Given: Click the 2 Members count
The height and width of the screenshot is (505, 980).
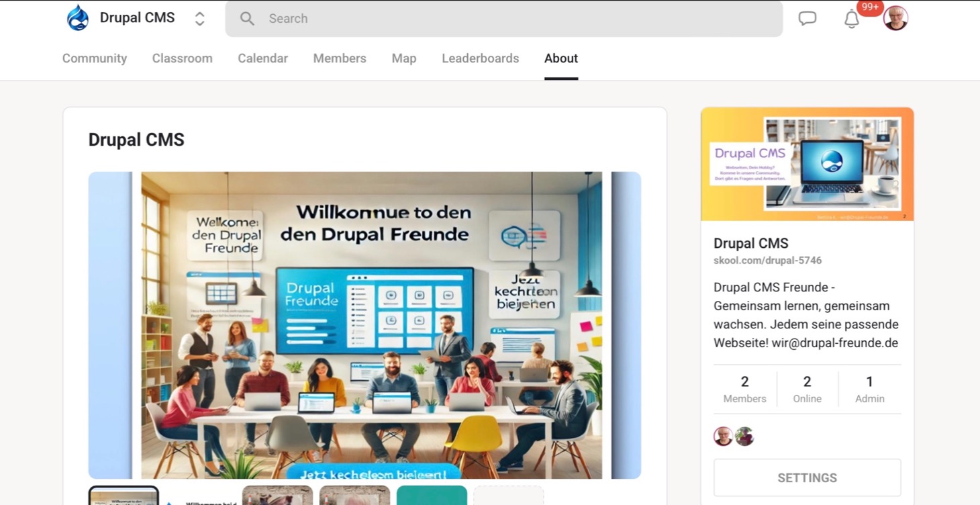Looking at the screenshot, I should (744, 389).
